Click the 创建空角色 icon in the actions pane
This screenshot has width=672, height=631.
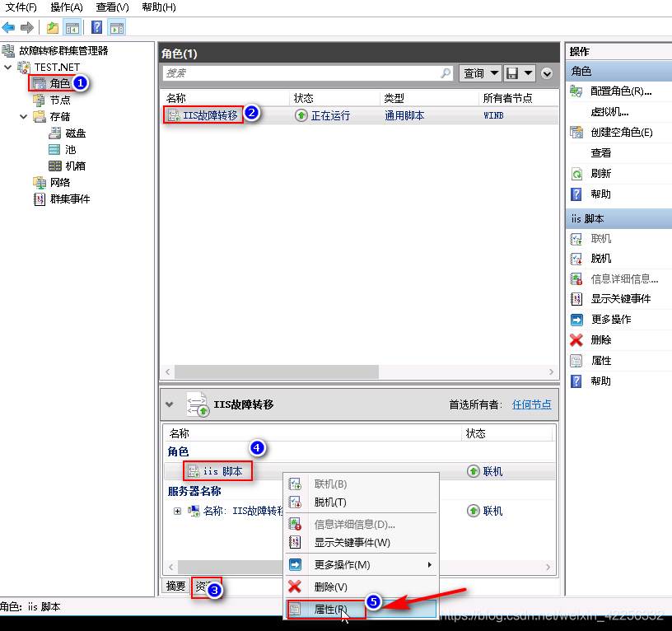point(576,132)
